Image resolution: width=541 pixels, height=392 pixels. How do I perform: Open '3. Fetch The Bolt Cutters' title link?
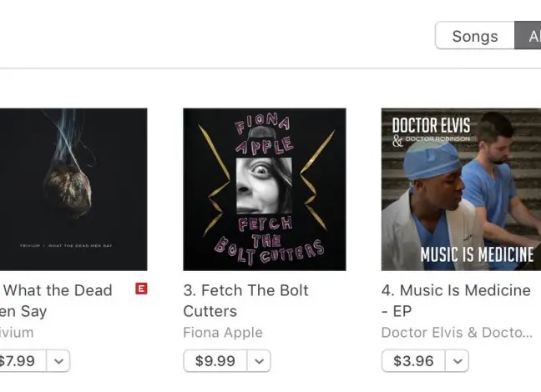(246, 300)
